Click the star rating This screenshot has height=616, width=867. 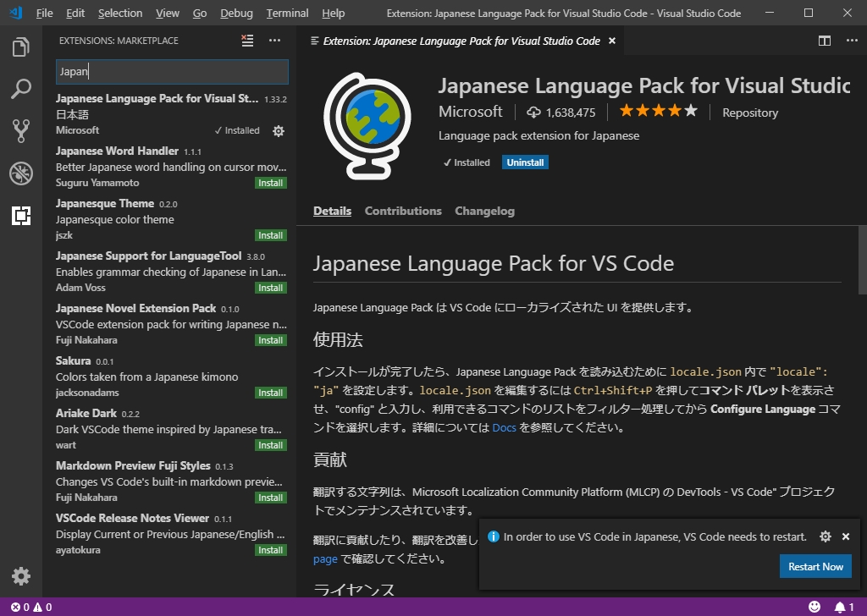[658, 111]
